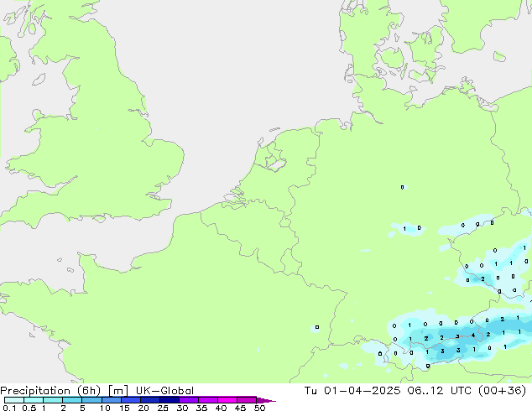Select the 2–5 legend color swatch
This screenshot has height=411, width=532.
click(72, 400)
